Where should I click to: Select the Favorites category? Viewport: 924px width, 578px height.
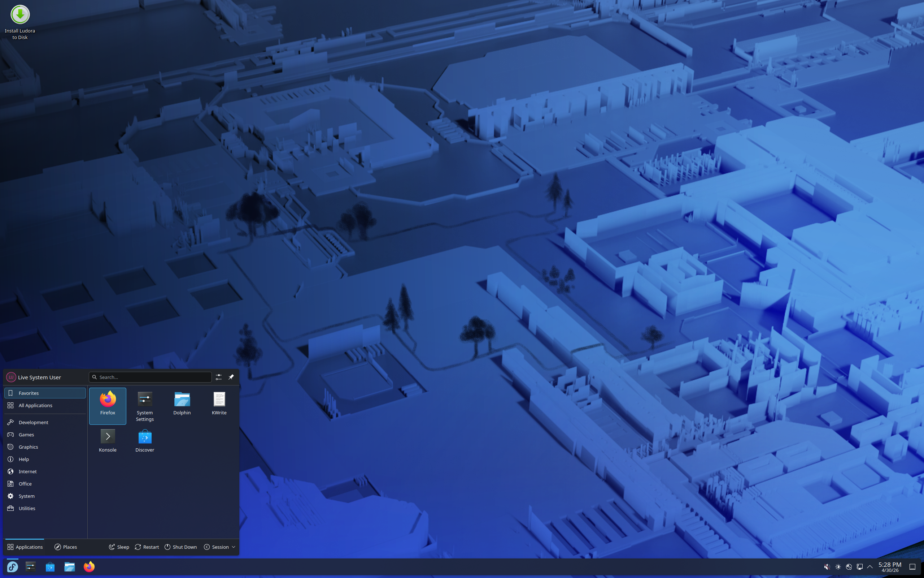click(x=45, y=393)
